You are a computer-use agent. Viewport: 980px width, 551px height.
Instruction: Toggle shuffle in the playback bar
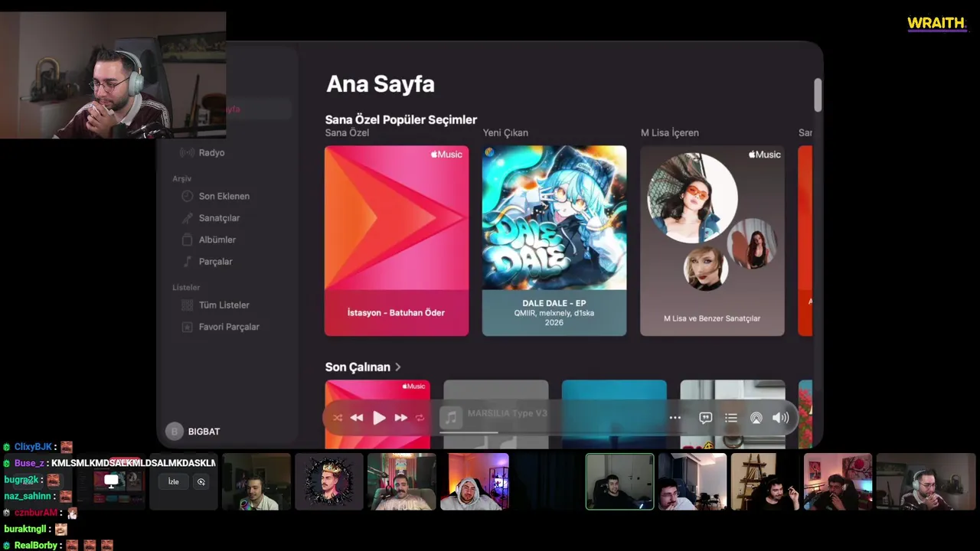pyautogui.click(x=338, y=418)
